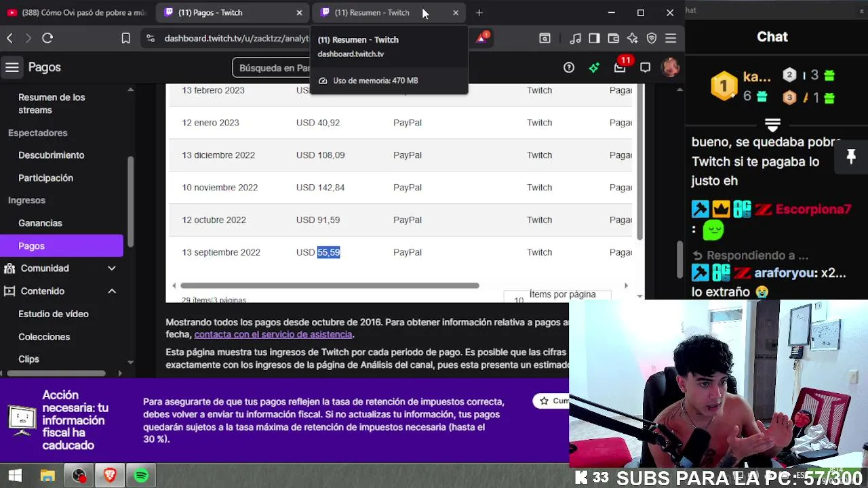Open File Explorer from the taskbar
The height and width of the screenshot is (488, 868).
coord(47,476)
